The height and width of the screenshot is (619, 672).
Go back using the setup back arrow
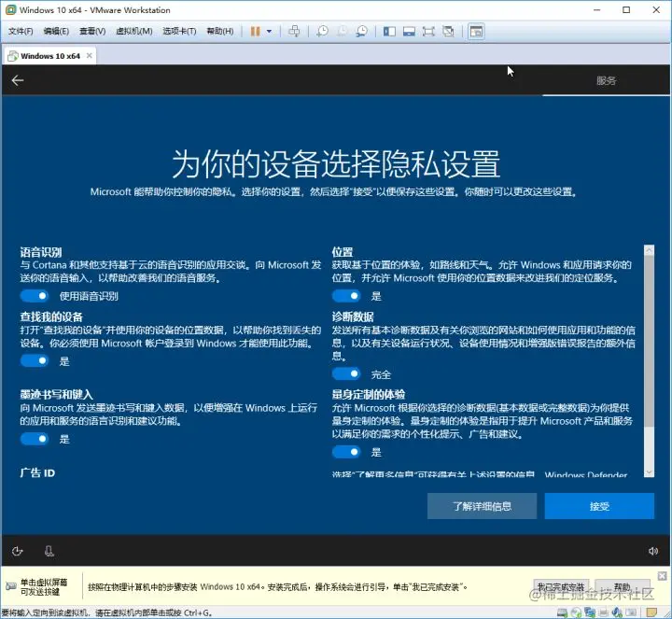[x=18, y=80]
